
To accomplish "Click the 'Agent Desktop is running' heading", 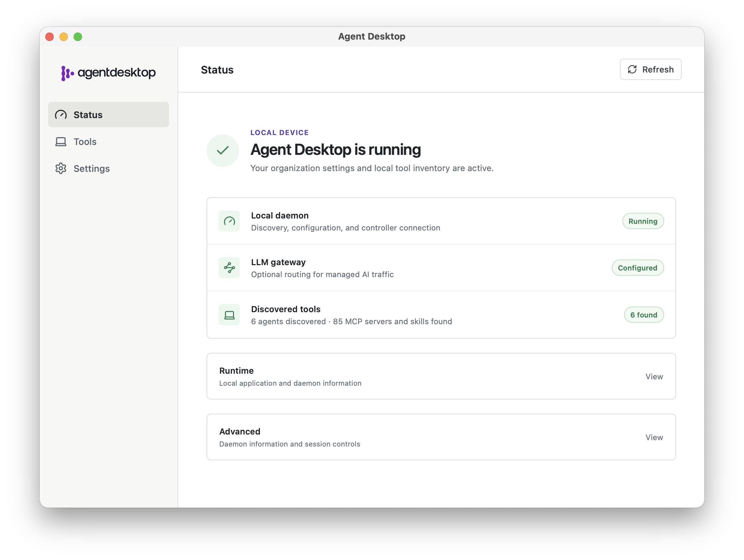I will (x=336, y=150).
